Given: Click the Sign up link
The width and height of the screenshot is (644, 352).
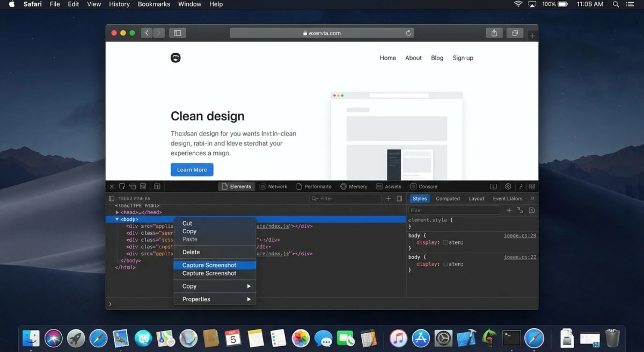Looking at the screenshot, I should pos(463,58).
